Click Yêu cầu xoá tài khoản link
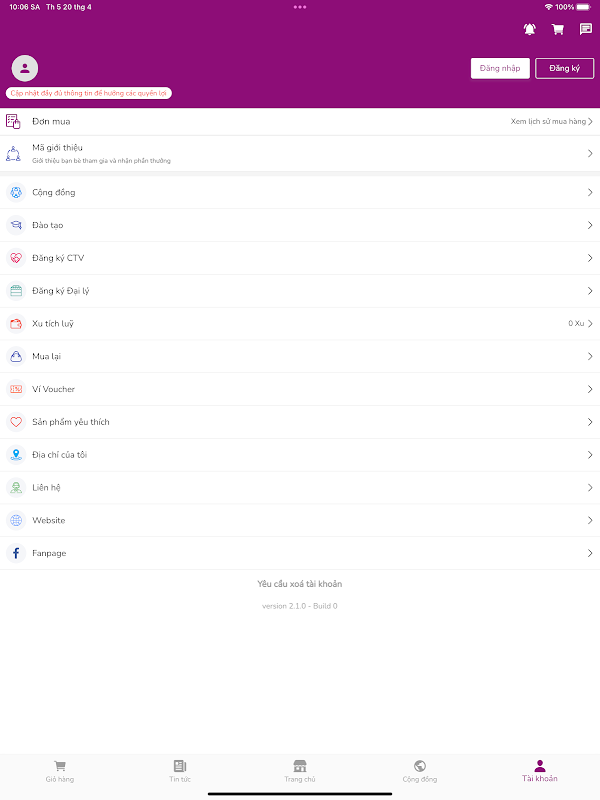This screenshot has height=800, width=600. coord(300,584)
